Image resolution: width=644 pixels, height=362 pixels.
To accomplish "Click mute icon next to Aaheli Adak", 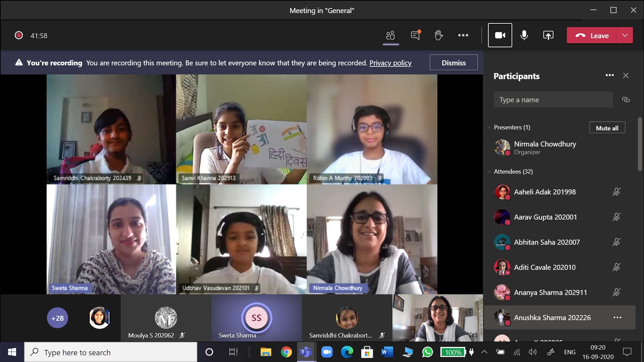I will [x=616, y=192].
